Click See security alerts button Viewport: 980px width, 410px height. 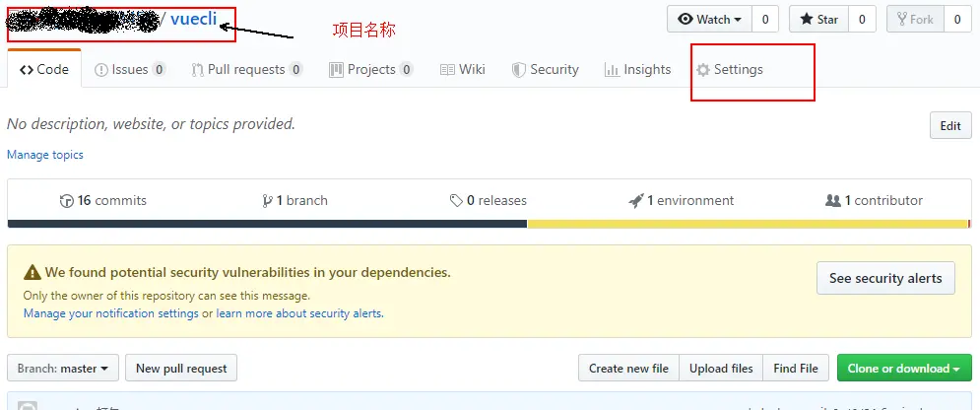pyautogui.click(x=885, y=278)
